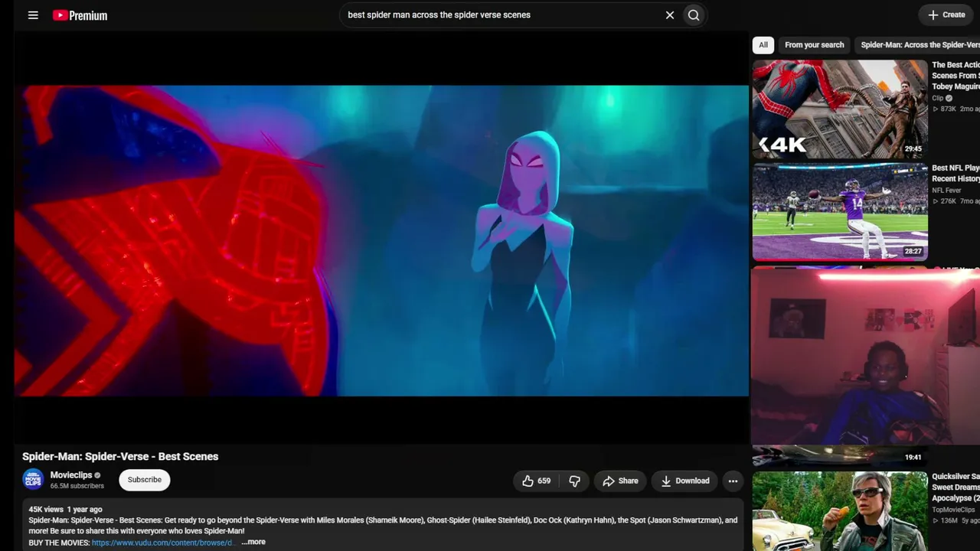980x551 pixels.
Task: Go to YouTube Premium home via logo
Action: coord(80,15)
